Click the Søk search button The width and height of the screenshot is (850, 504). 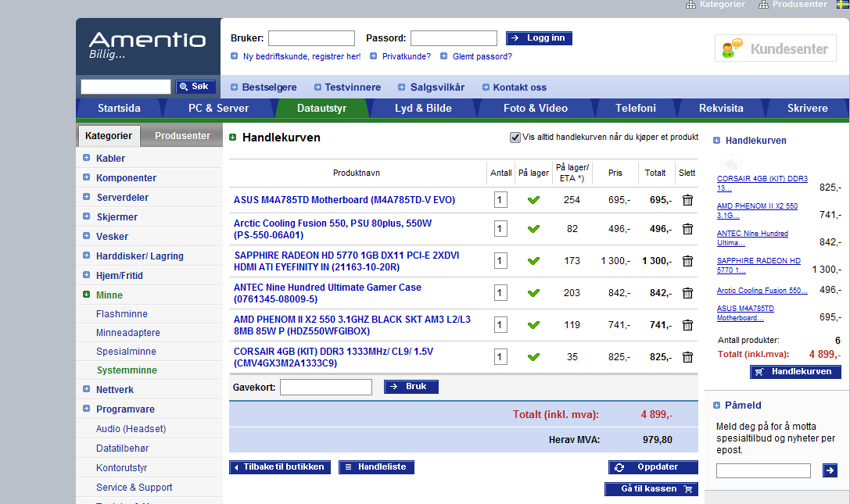pos(195,87)
